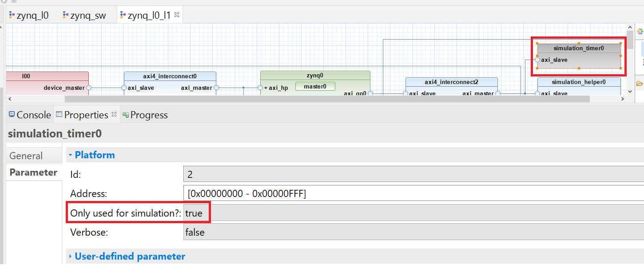Click the Address input field

coord(413,193)
